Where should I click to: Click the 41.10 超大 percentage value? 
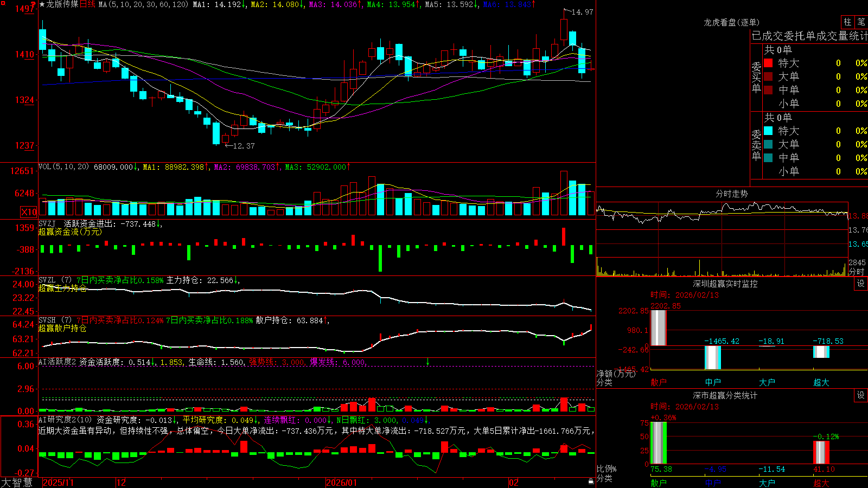coord(824,469)
